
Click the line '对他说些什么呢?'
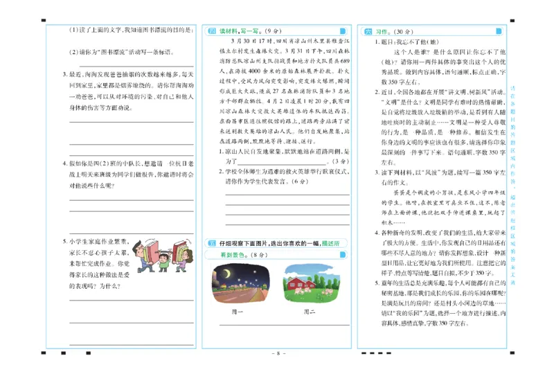(x=92, y=186)
